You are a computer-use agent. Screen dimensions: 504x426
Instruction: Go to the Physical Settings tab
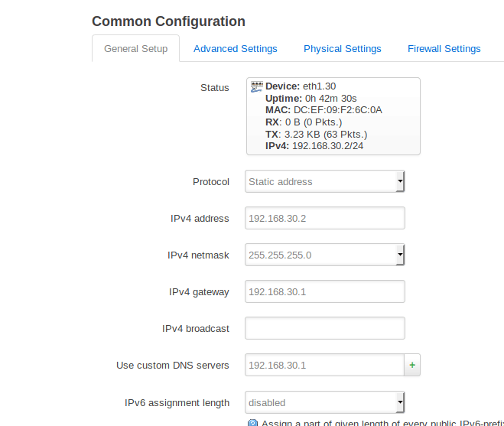point(342,49)
